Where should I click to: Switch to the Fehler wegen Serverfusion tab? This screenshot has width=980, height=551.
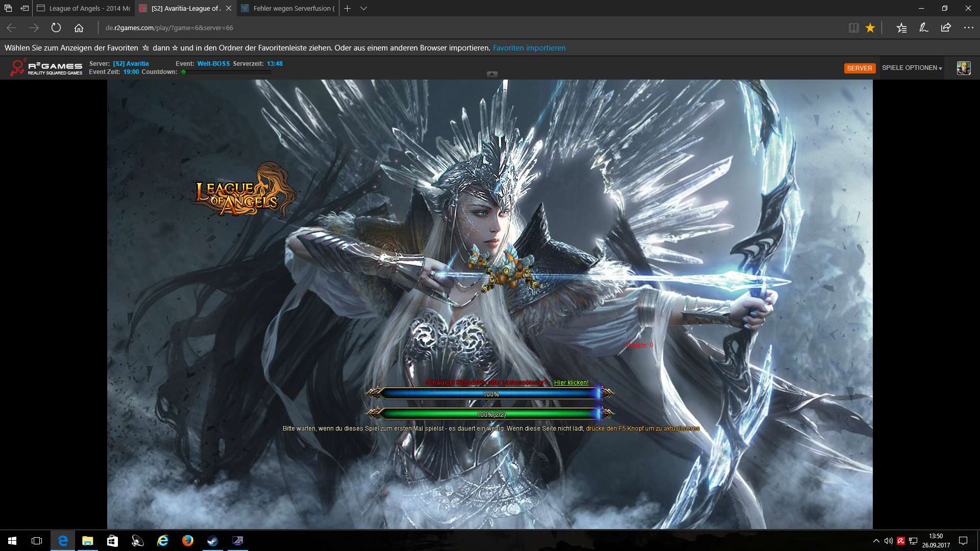(x=288, y=8)
